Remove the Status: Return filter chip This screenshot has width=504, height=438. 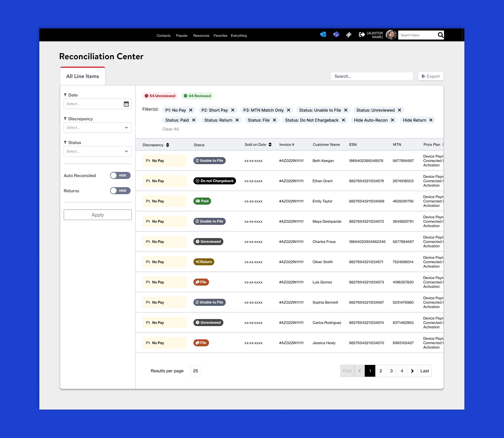(x=237, y=120)
